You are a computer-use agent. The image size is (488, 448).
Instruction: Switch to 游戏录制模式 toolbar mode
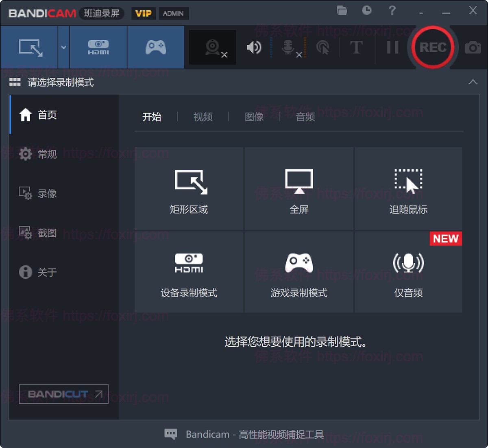156,47
